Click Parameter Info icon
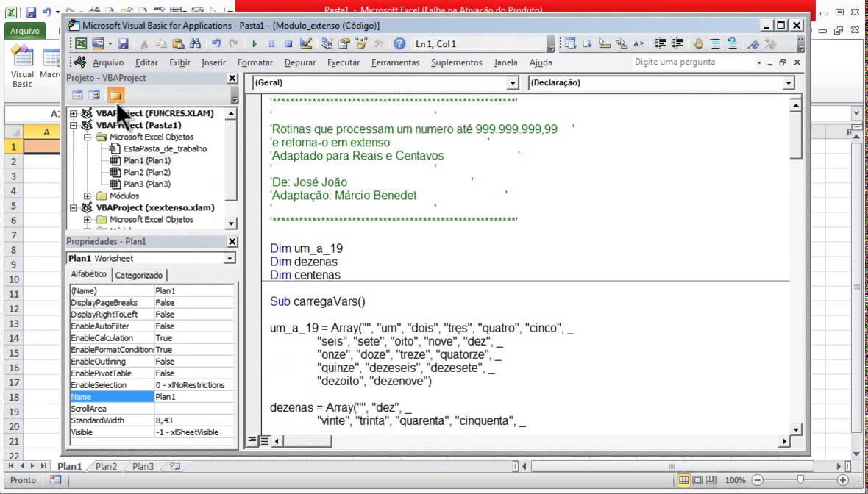The height and width of the screenshot is (494, 868). pyautogui.click(x=622, y=43)
